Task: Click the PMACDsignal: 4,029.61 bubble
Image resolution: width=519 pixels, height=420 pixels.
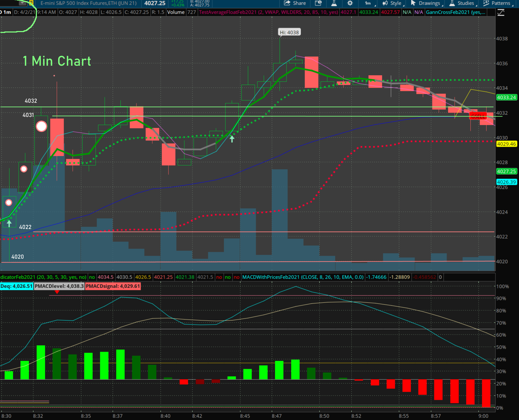Action: pos(113,286)
